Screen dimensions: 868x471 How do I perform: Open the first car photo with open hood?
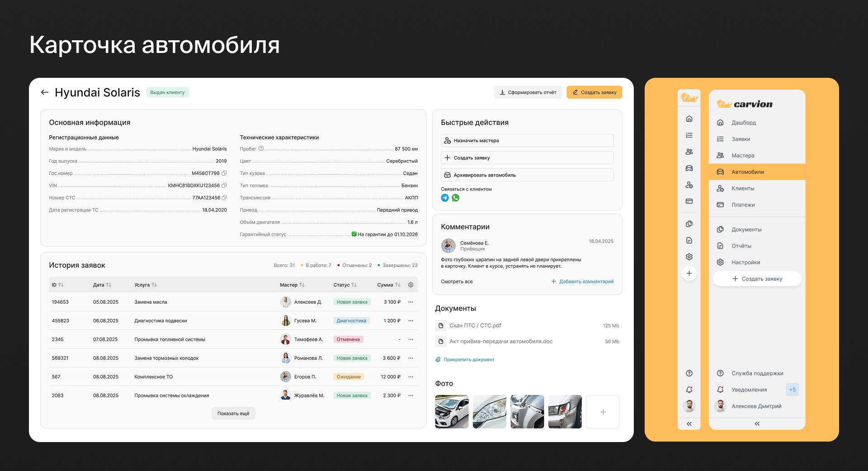coord(452,412)
